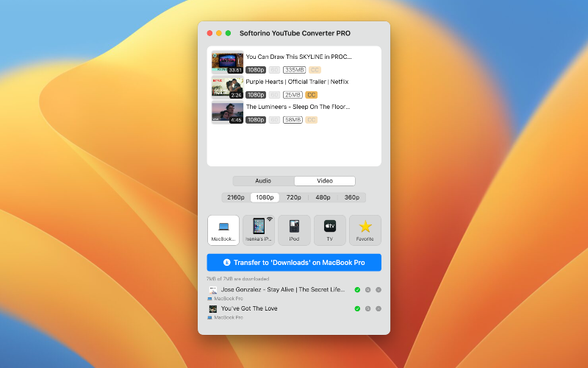
Task: Click 1080p badge on SKYLINE video
Action: [256, 70]
